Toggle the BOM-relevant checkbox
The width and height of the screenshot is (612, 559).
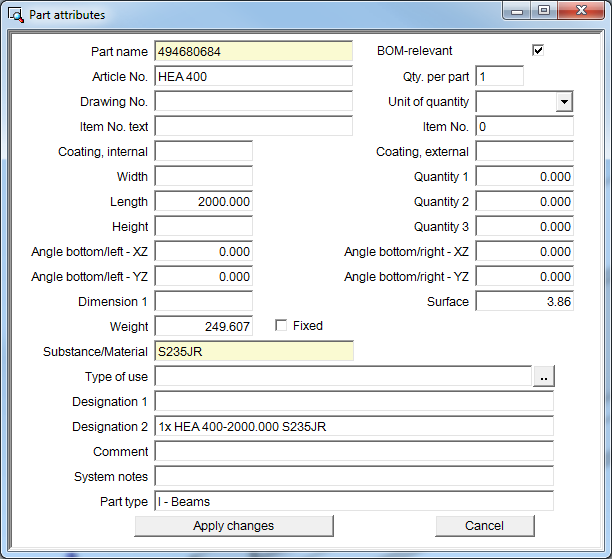pyautogui.click(x=538, y=50)
